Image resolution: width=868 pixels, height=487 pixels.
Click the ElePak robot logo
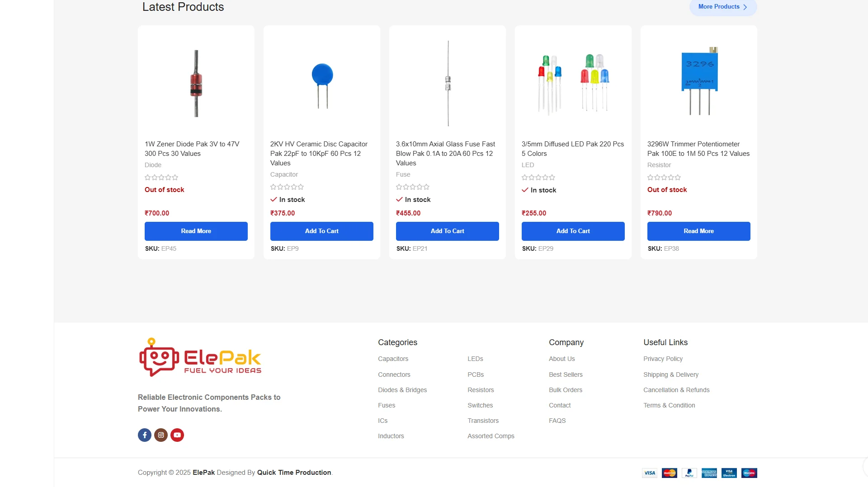(200, 357)
